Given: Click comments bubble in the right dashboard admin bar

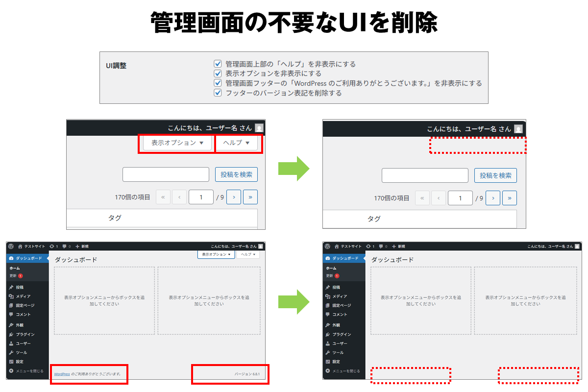Looking at the screenshot, I should [381, 246].
